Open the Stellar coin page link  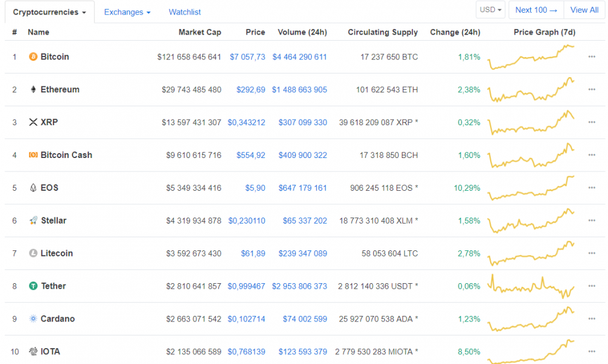54,221
